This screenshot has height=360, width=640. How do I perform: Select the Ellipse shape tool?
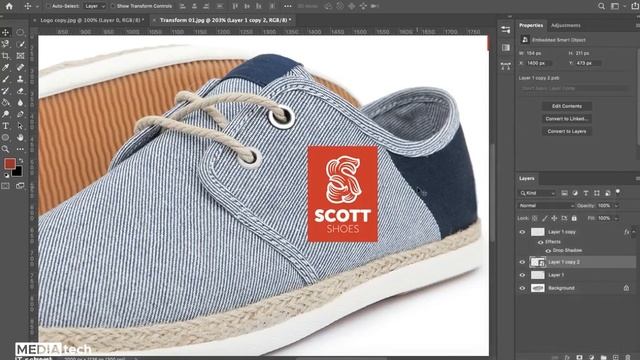coord(6,138)
